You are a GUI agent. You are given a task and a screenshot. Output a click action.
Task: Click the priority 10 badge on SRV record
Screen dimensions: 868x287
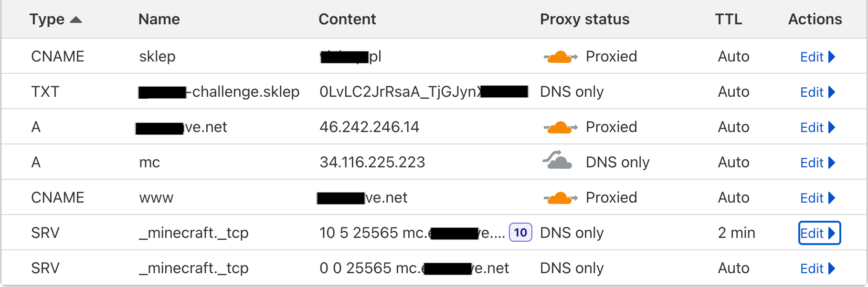pyautogui.click(x=520, y=233)
